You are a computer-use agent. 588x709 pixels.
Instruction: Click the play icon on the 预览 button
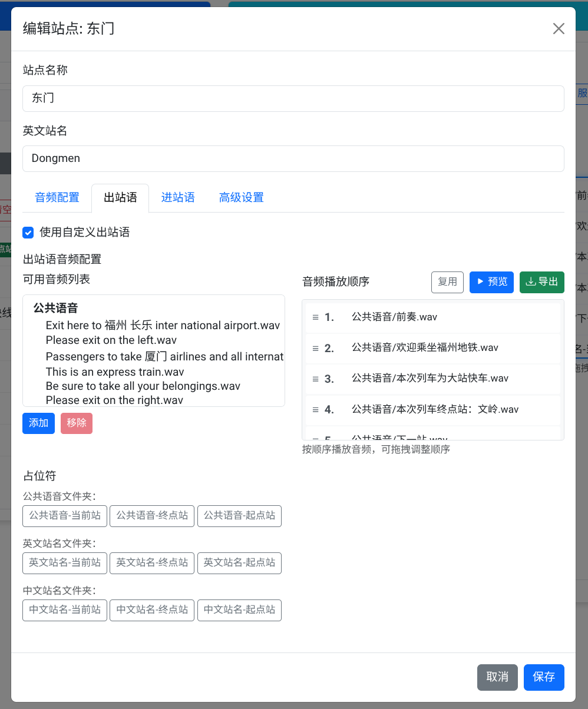pyautogui.click(x=480, y=282)
